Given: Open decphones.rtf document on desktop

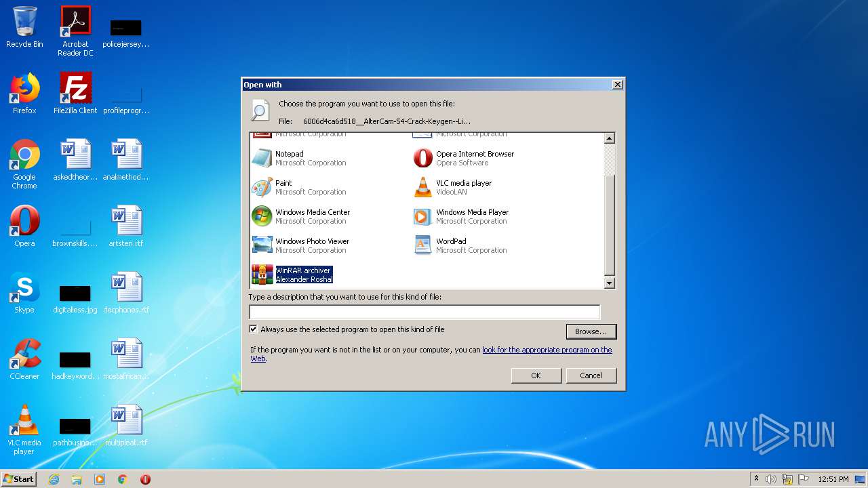Looking at the screenshot, I should 126,293.
